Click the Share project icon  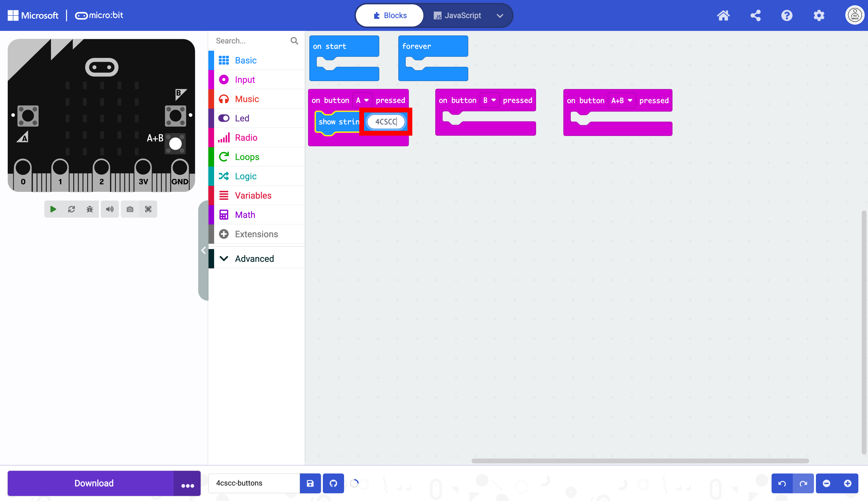coord(755,15)
